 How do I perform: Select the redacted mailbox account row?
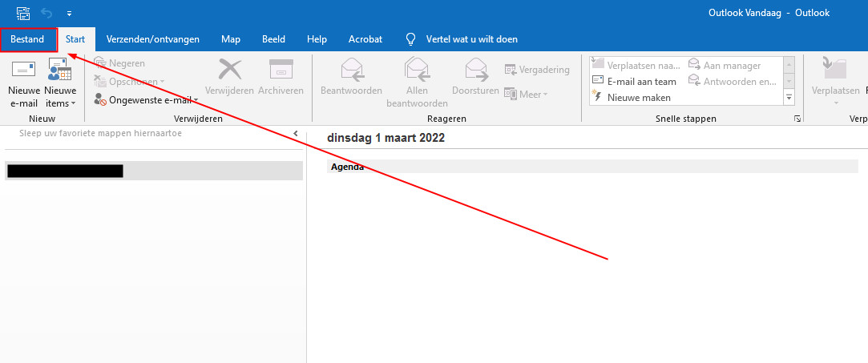tap(153, 171)
